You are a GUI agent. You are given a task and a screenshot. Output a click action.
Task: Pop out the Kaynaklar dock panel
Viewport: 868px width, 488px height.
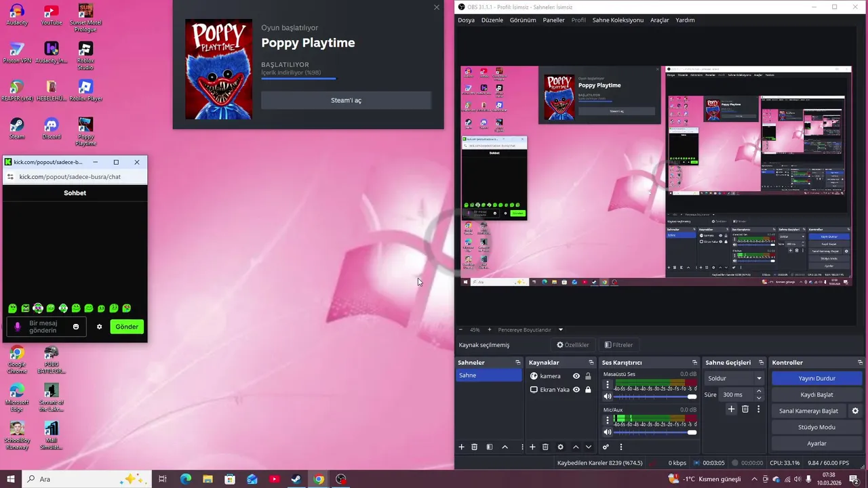point(591,363)
